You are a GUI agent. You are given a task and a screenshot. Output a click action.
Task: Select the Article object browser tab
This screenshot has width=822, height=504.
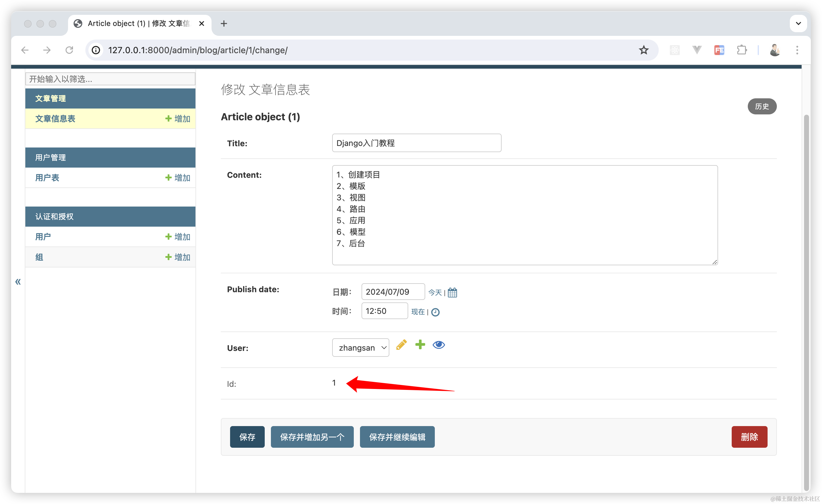[139, 23]
